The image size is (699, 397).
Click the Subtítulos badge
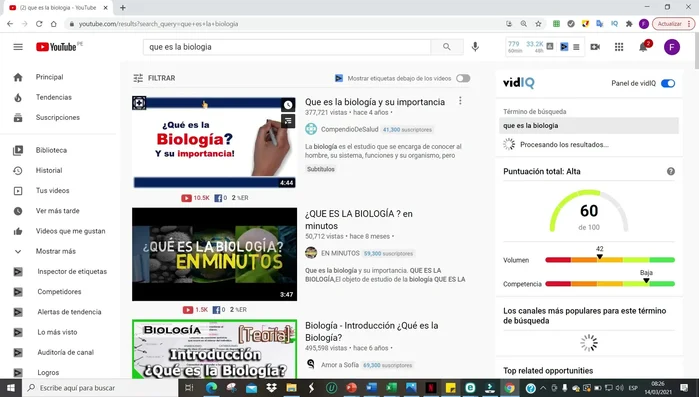(x=321, y=169)
